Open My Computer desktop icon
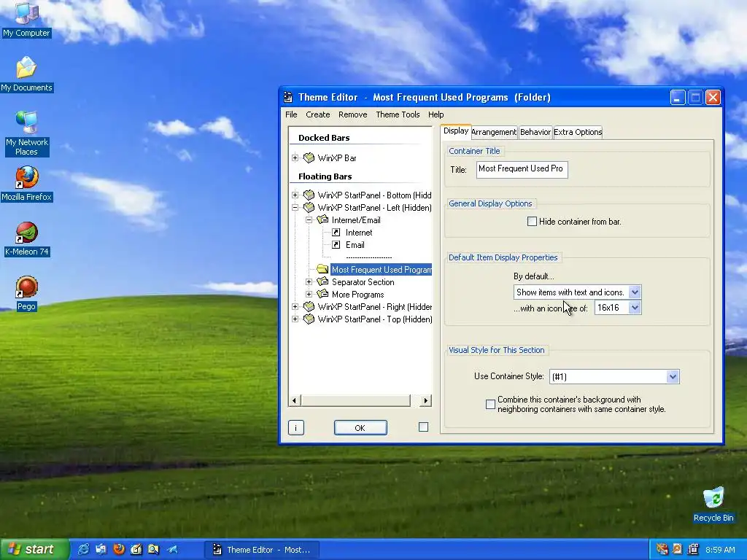 click(26, 19)
